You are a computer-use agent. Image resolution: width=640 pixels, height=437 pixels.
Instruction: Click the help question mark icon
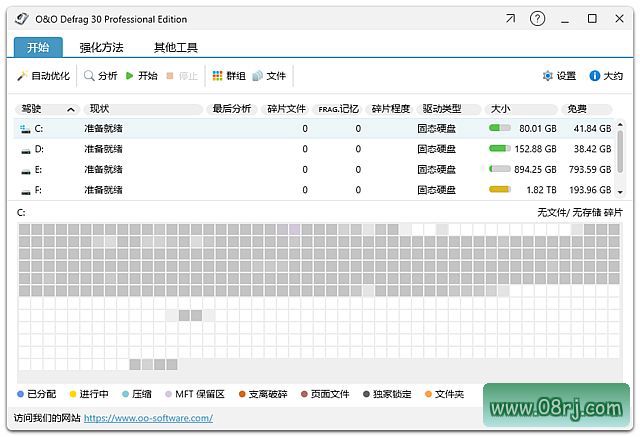pyautogui.click(x=537, y=19)
